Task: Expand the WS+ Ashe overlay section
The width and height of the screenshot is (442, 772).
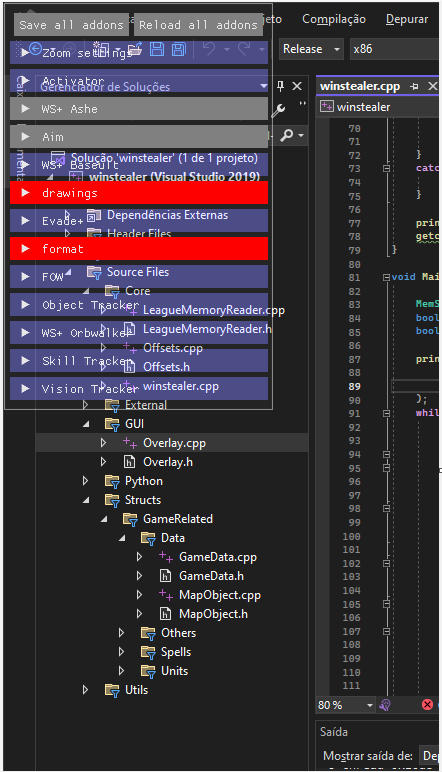Action: click(139, 109)
